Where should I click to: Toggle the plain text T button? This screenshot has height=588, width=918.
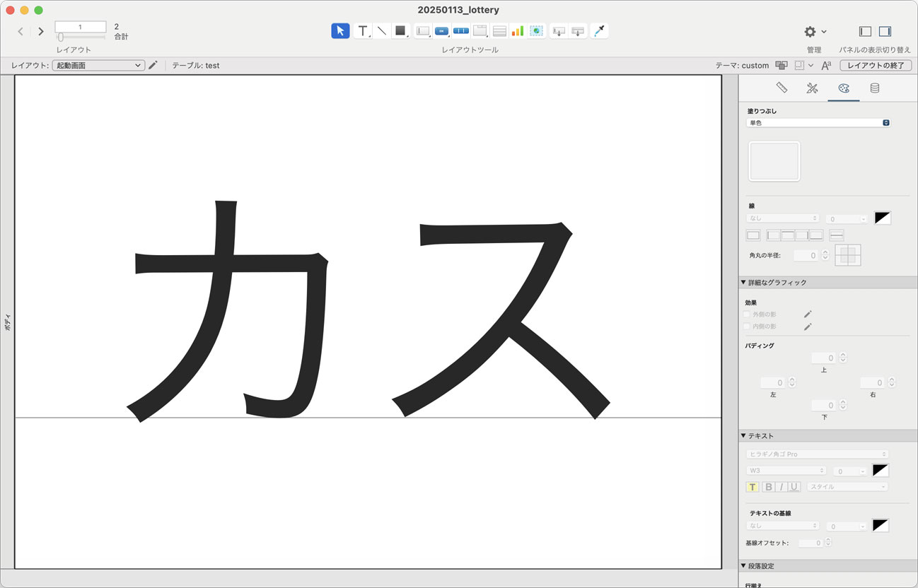click(x=753, y=487)
